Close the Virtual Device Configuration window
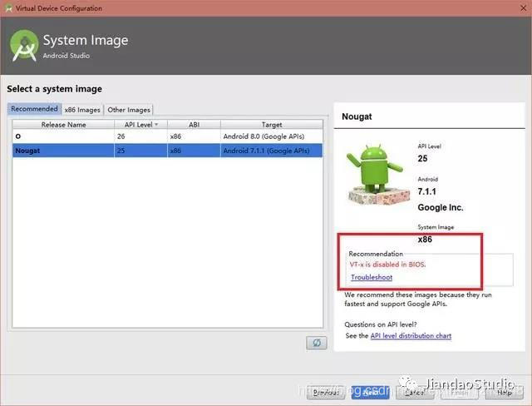This screenshot has height=406, width=532. pyautogui.click(x=523, y=8)
